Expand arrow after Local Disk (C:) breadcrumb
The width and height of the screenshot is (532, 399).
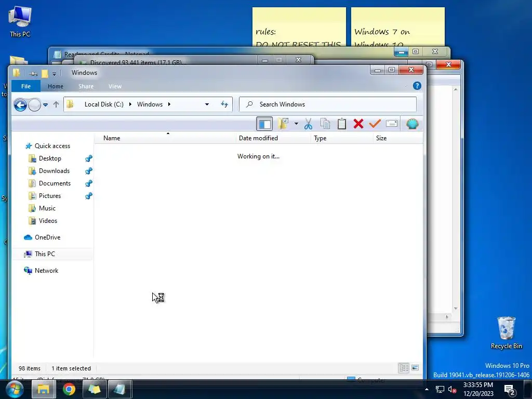tap(130, 104)
